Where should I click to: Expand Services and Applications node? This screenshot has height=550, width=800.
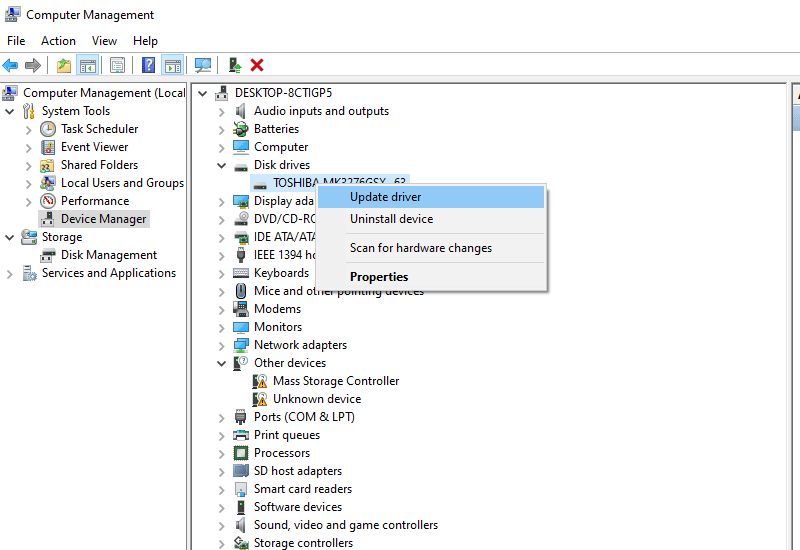coord(9,274)
